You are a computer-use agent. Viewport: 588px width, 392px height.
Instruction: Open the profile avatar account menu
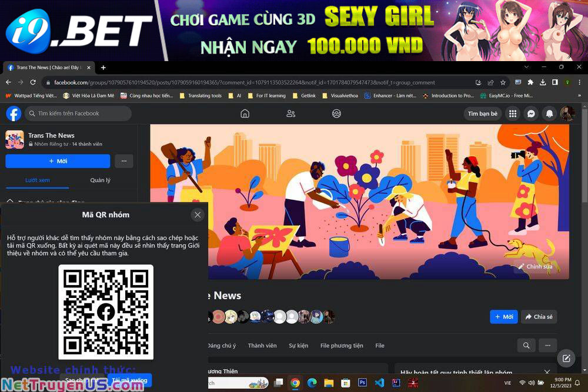point(567,113)
